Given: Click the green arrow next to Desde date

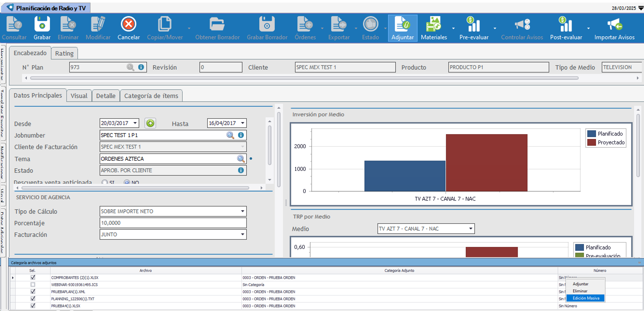Looking at the screenshot, I should [x=150, y=123].
